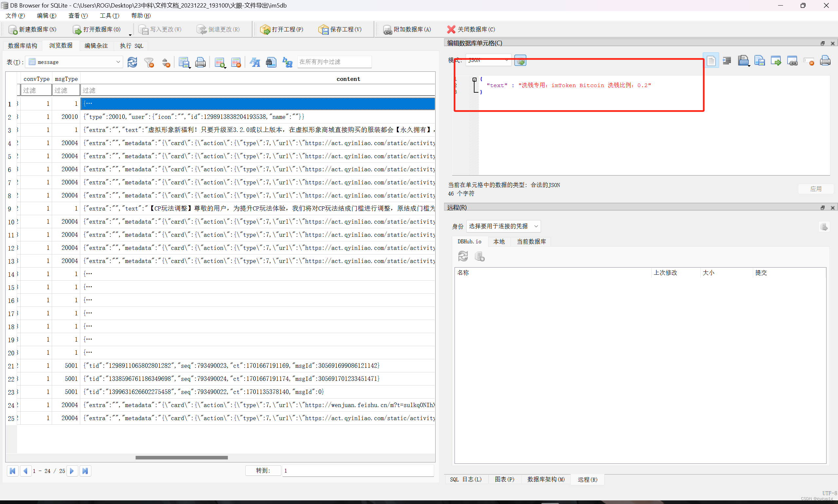Click 打开工程(P) button
The image size is (838, 504).
pos(282,29)
